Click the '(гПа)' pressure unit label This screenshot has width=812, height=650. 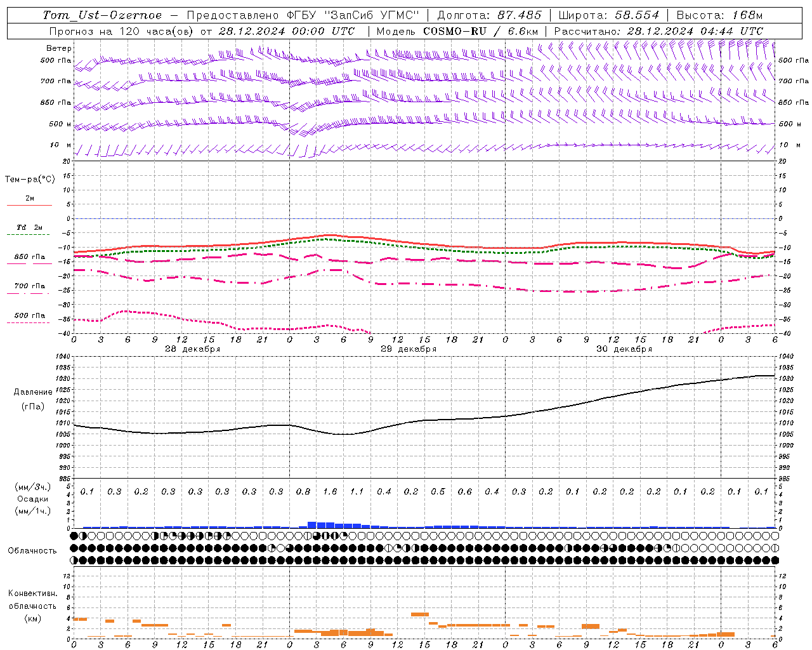pos(33,406)
